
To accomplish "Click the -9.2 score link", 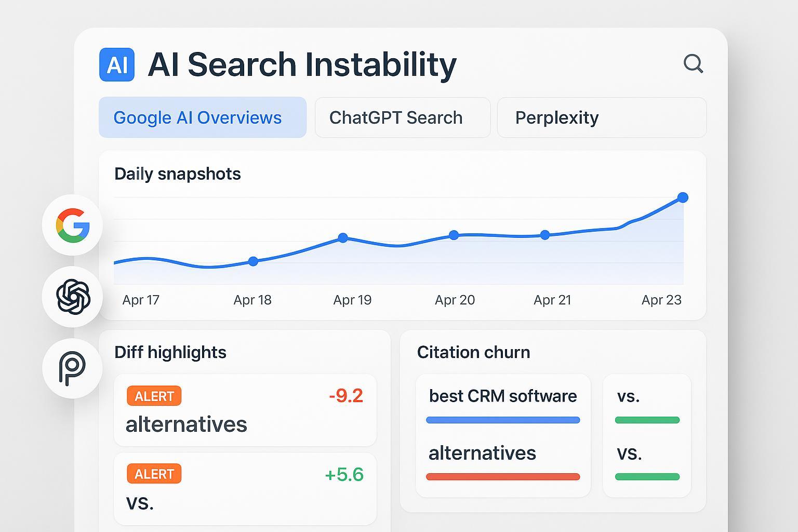I will coord(345,396).
